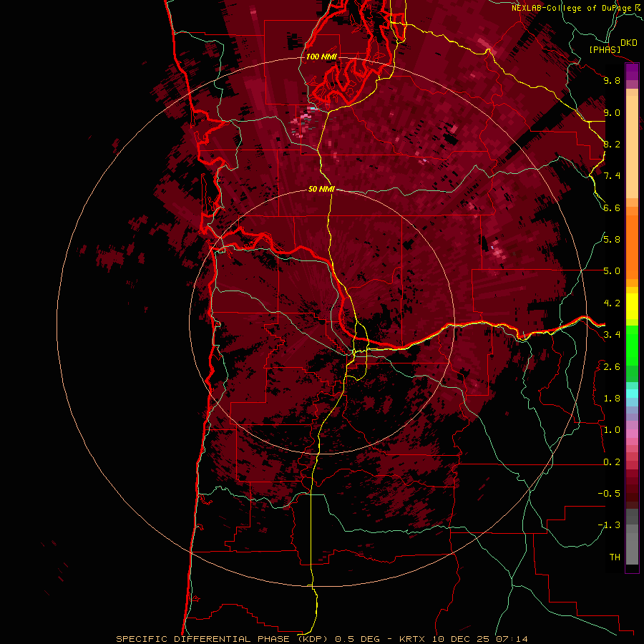Click the 100 NMI range ring label

321,57
